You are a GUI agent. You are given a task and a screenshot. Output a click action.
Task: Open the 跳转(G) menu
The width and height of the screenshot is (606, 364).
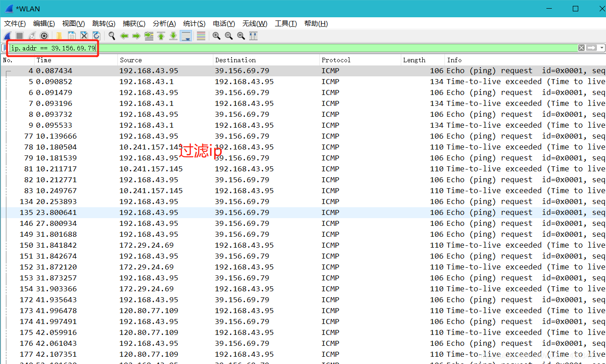click(x=104, y=24)
